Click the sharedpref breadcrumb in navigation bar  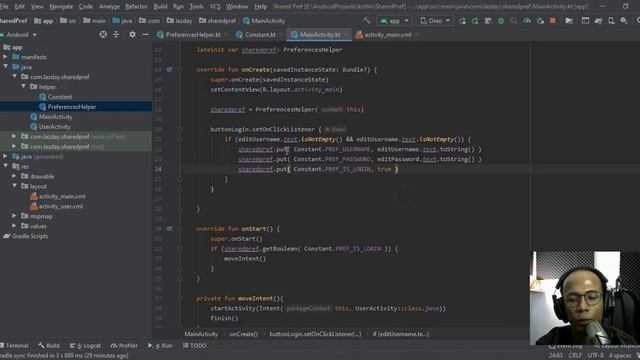(x=217, y=20)
